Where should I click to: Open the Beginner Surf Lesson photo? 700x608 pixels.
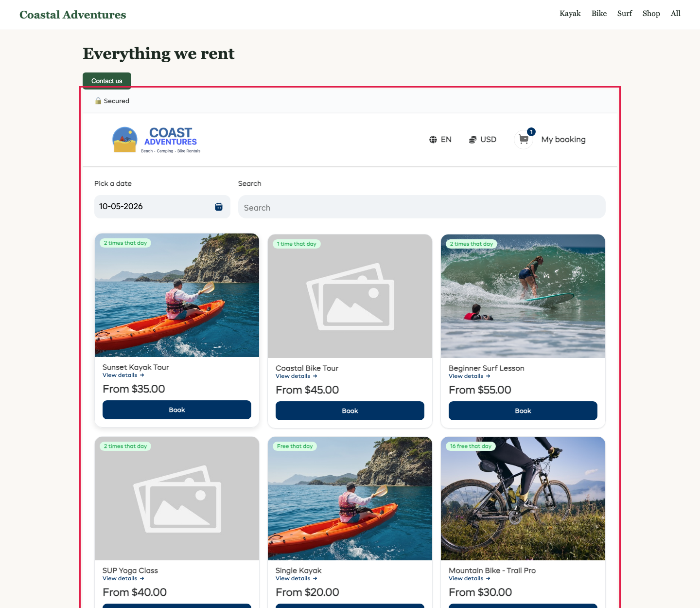pos(523,296)
